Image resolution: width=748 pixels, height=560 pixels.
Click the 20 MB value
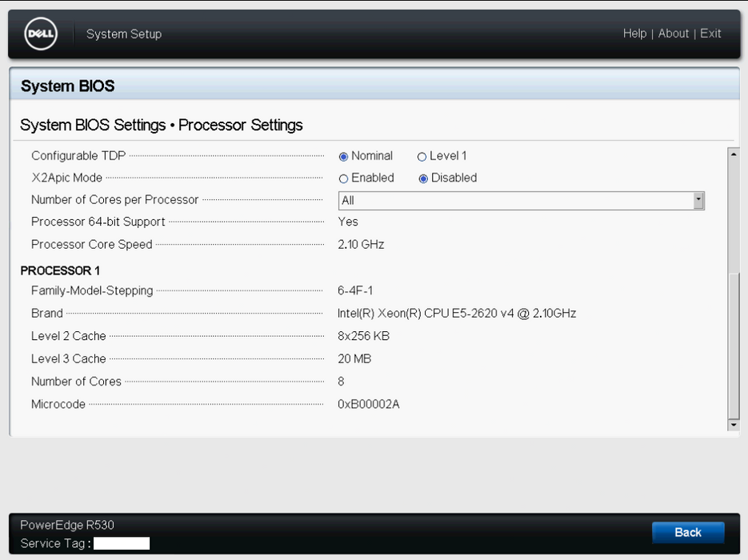(354, 358)
